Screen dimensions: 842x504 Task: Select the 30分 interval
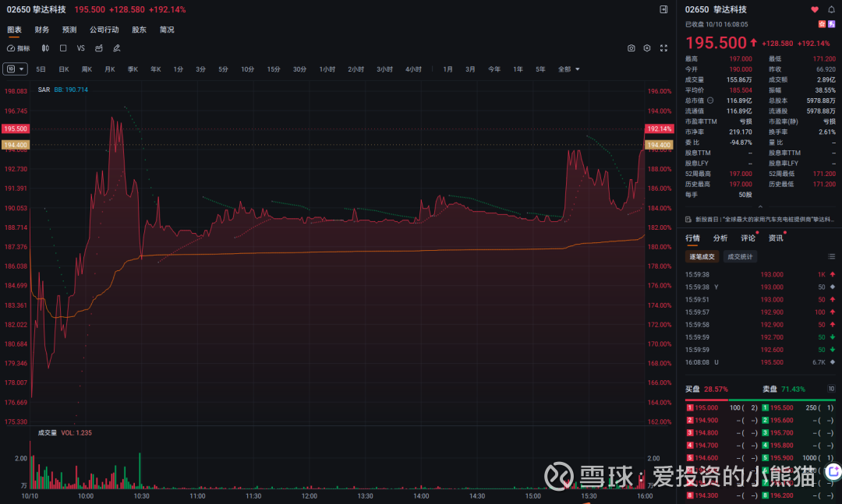coord(299,69)
